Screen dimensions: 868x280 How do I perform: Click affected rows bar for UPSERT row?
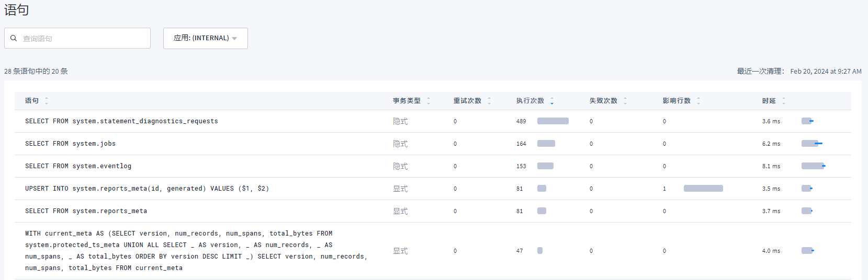(x=703, y=189)
